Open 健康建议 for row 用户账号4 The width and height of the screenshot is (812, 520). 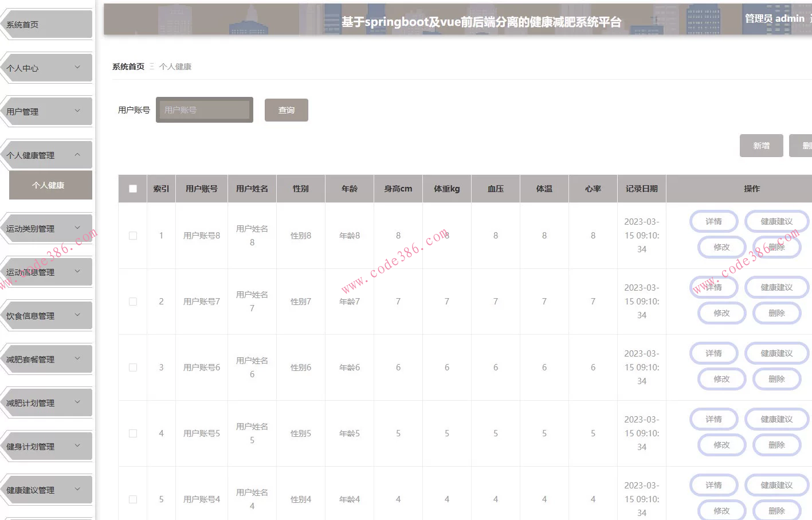pyautogui.click(x=776, y=485)
